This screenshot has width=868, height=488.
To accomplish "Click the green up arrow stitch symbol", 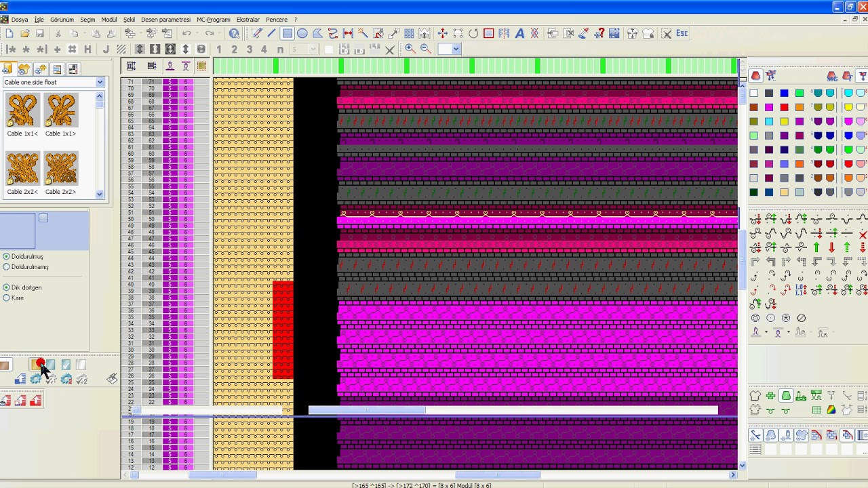I will tap(816, 248).
